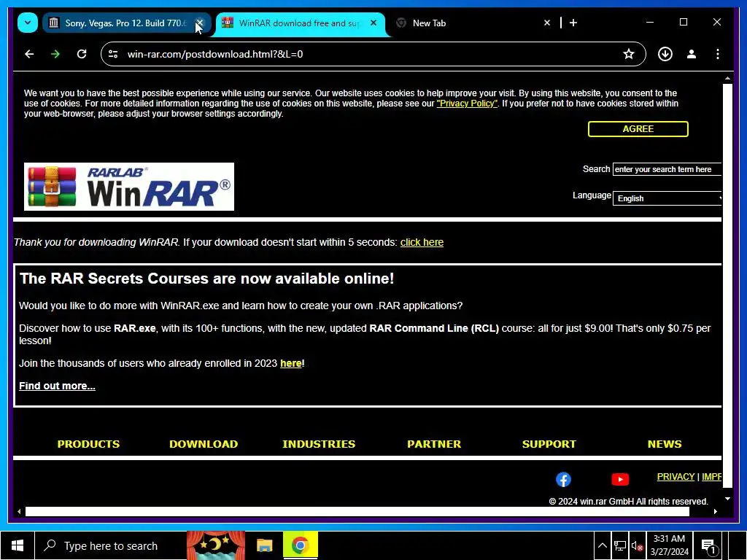The height and width of the screenshot is (560, 747).
Task: Select the WinRAR download tab
Action: tap(299, 23)
